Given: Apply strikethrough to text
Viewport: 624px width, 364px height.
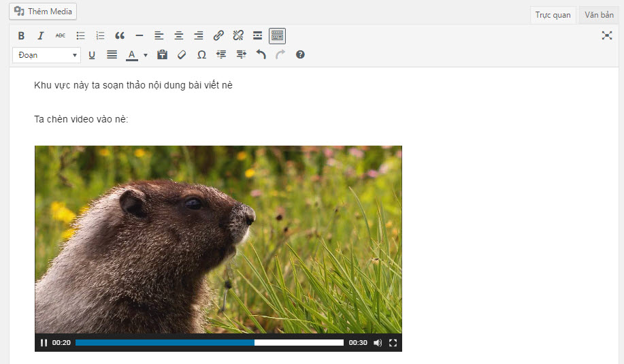Looking at the screenshot, I should coord(61,36).
